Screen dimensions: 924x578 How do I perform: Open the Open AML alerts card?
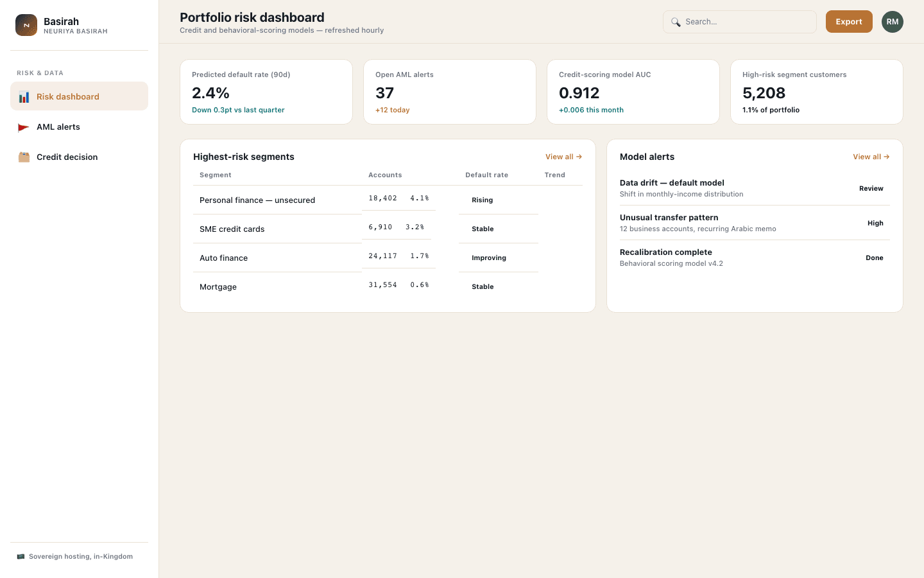[450, 92]
